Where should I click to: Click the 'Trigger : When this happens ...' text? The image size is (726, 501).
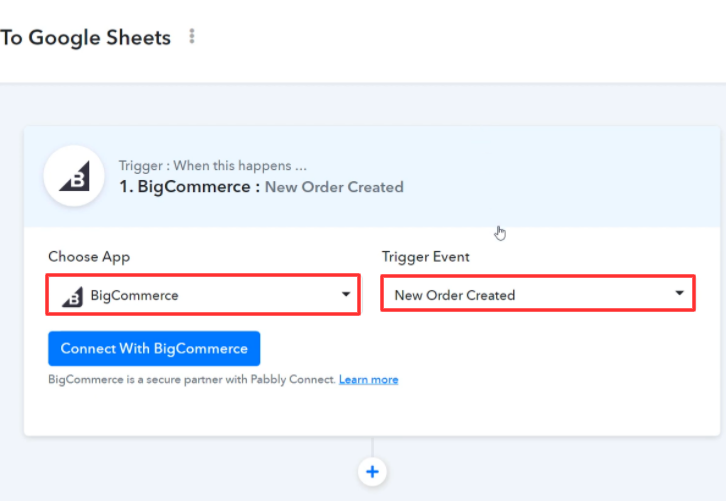pyautogui.click(x=213, y=165)
